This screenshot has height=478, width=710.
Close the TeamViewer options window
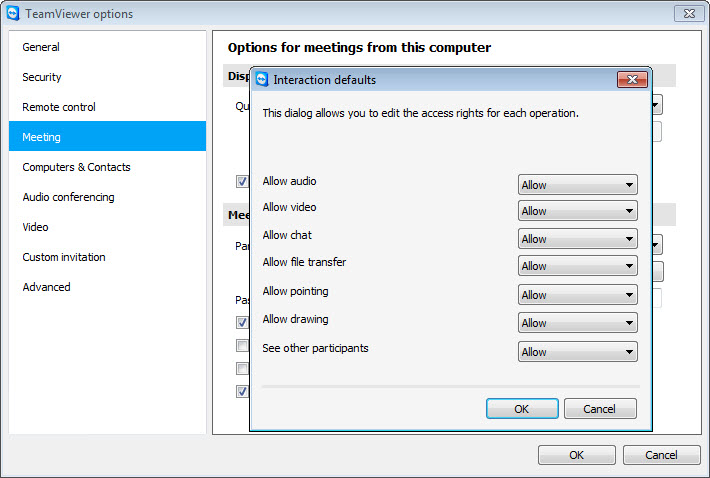(689, 14)
